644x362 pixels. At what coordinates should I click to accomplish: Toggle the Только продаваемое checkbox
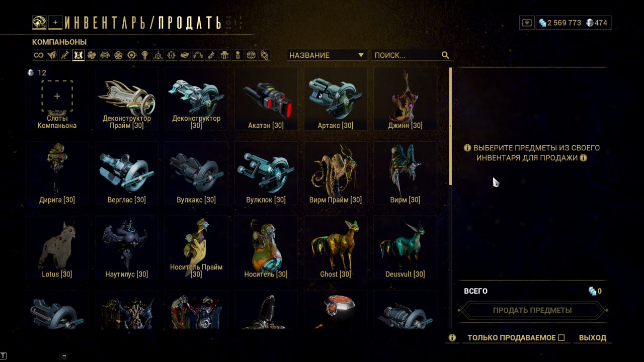coord(561,338)
